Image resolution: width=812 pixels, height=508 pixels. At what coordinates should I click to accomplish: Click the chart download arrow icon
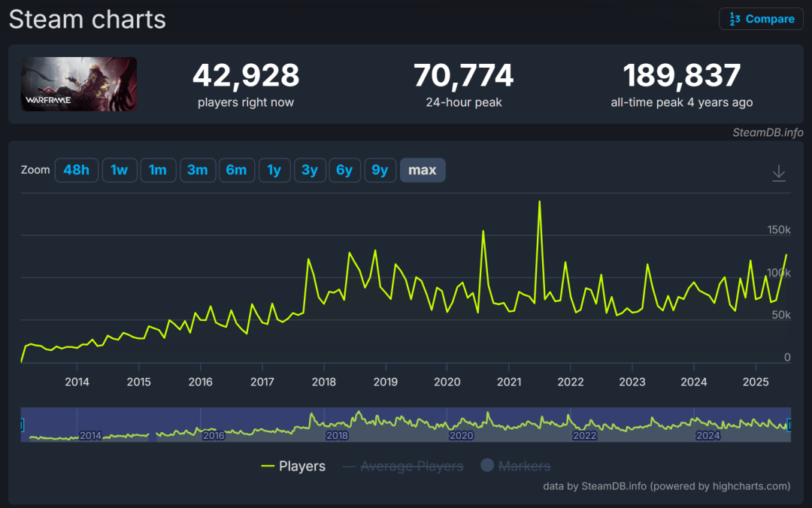[x=778, y=173]
